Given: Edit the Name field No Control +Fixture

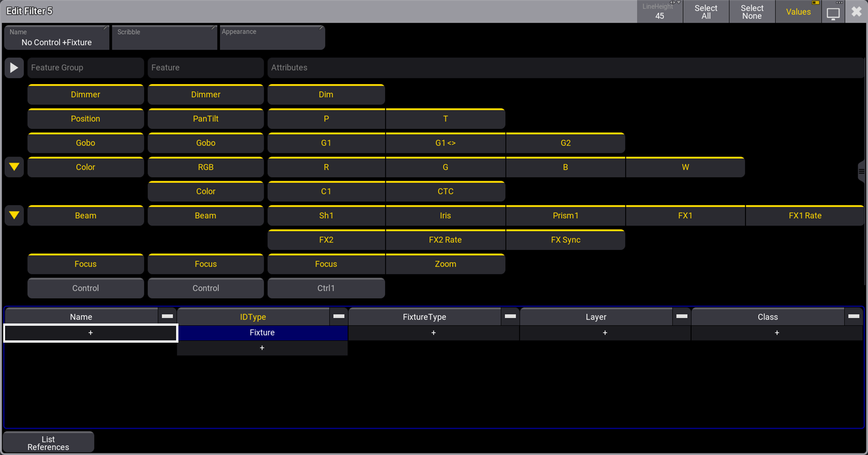Looking at the screenshot, I should (56, 37).
